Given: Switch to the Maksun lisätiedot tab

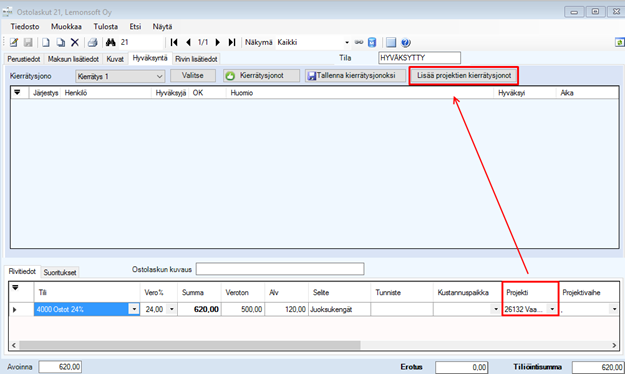Looking at the screenshot, I should tap(73, 59).
